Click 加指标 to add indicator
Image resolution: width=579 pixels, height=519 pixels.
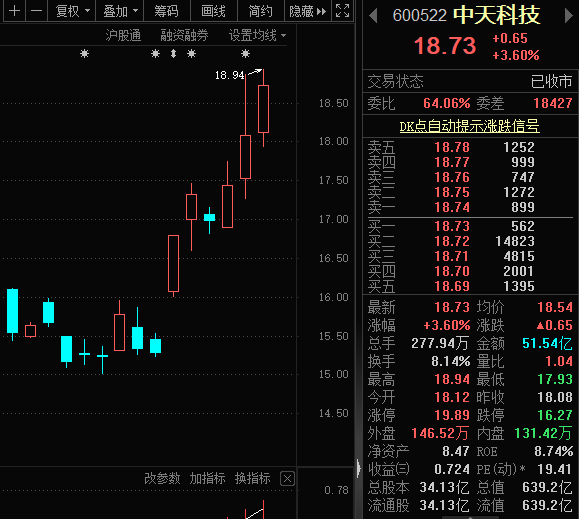tap(207, 478)
